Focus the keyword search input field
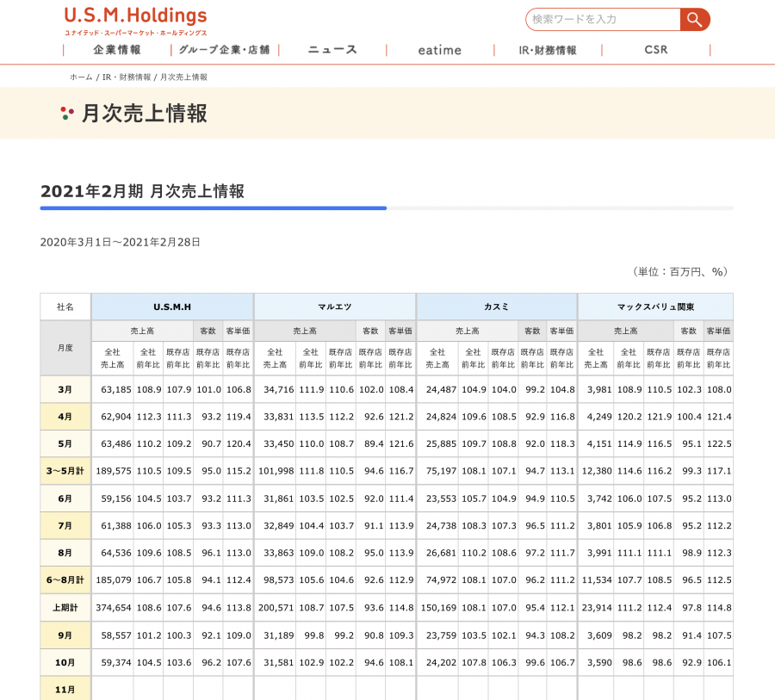Screen dimensions: 775x700 pos(603,20)
